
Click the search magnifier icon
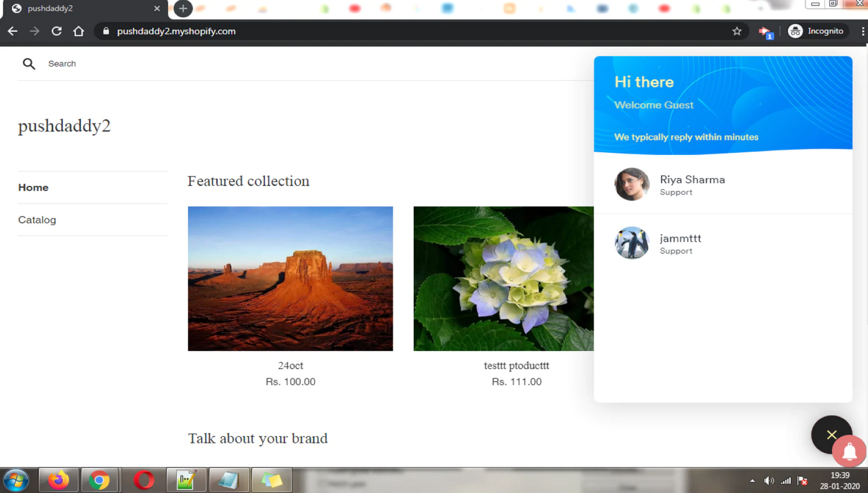(29, 63)
